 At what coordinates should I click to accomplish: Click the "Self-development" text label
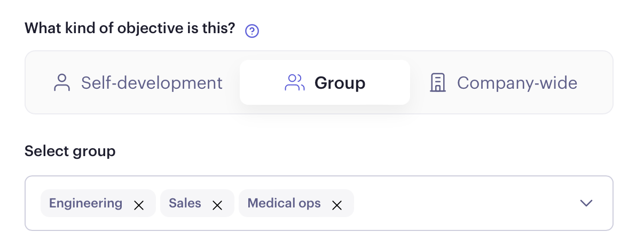click(152, 83)
